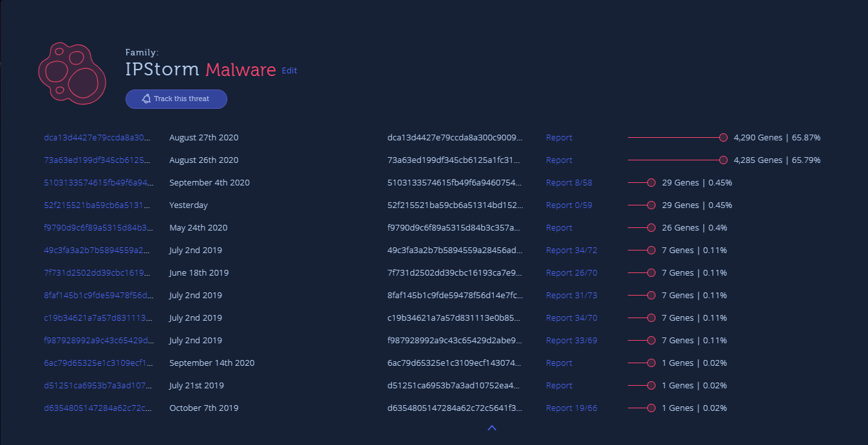Open the dca13d4427e79ccda8a30 hash link
The height and width of the screenshot is (445, 868).
[x=98, y=138]
